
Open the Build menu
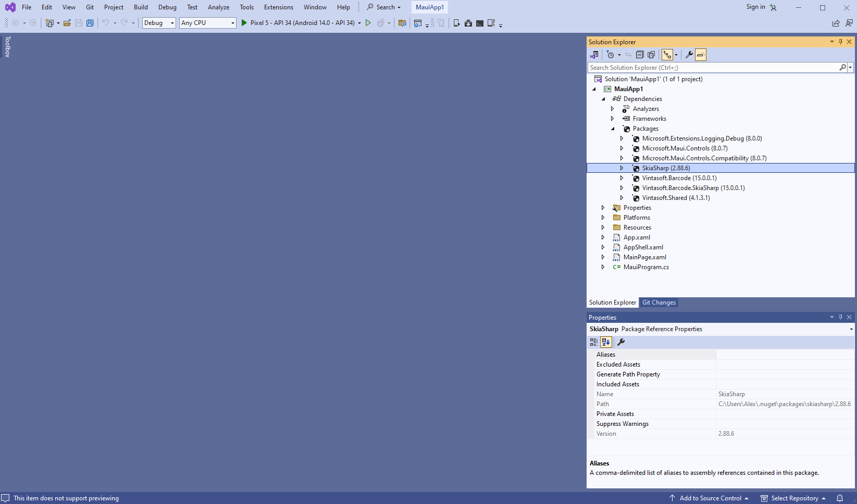[141, 7]
